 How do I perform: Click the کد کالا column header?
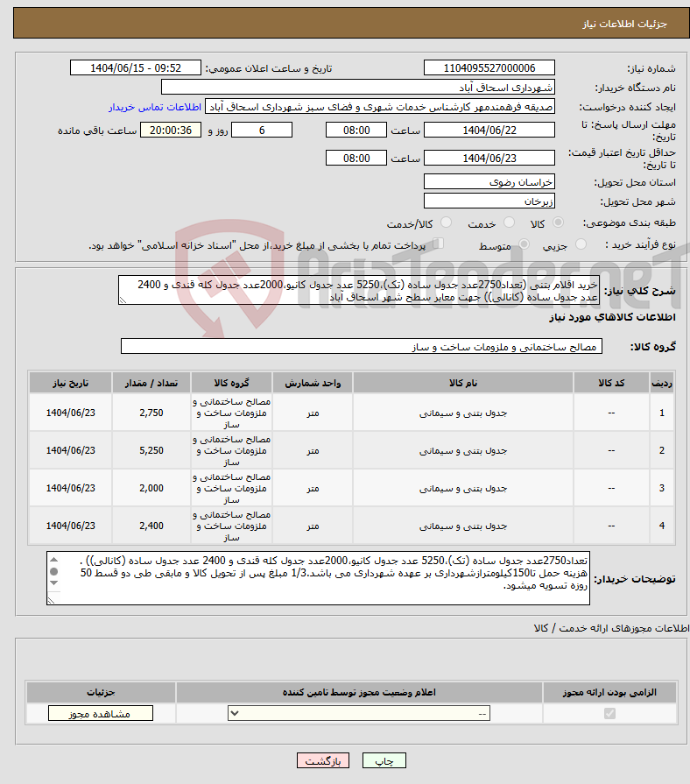point(611,383)
